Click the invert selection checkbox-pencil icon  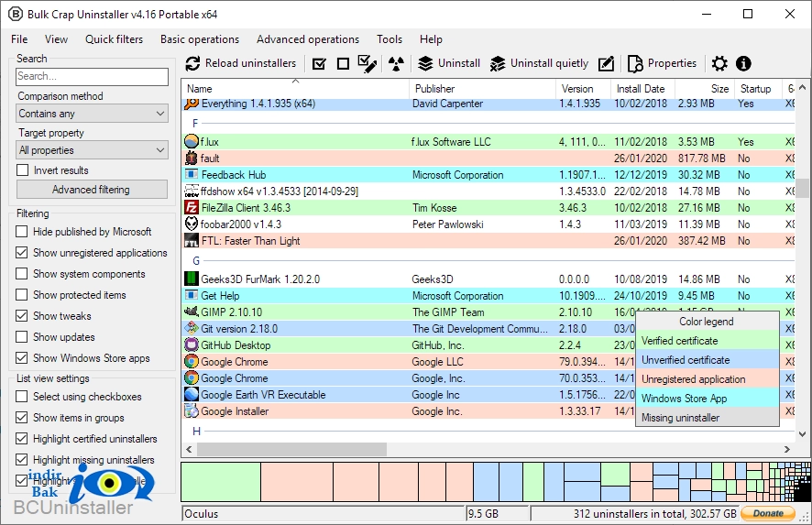(368, 64)
